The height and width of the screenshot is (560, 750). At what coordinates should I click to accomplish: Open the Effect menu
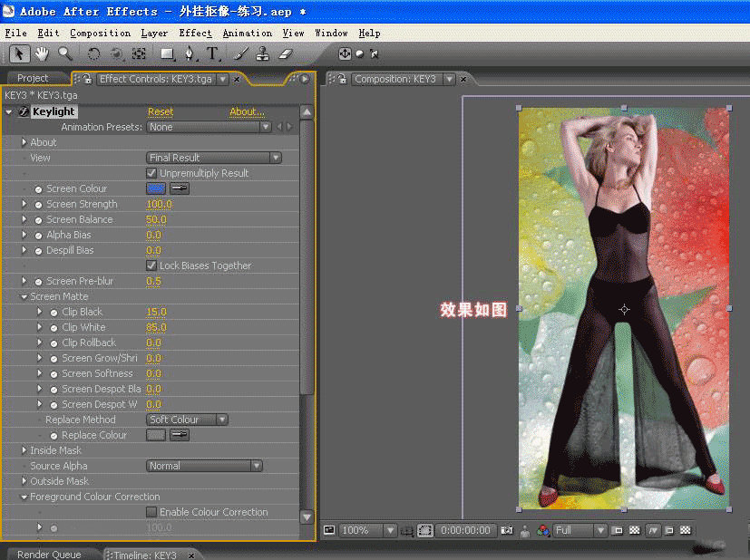click(x=195, y=33)
